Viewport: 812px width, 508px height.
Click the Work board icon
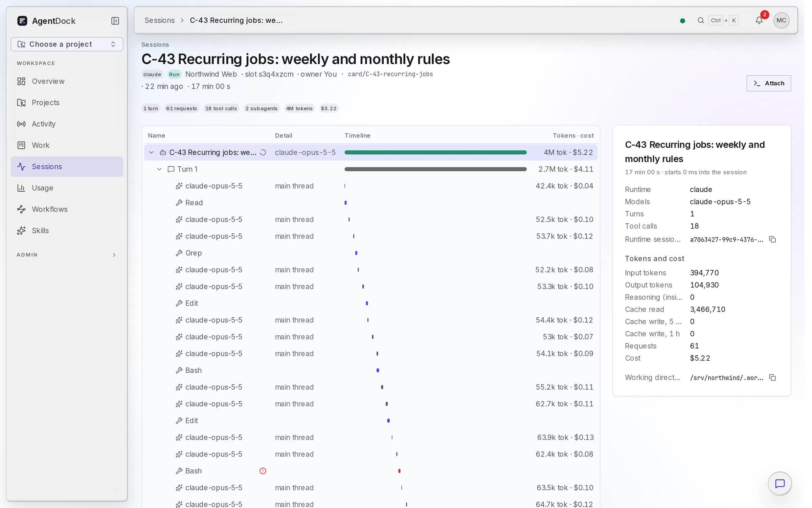pos(21,145)
